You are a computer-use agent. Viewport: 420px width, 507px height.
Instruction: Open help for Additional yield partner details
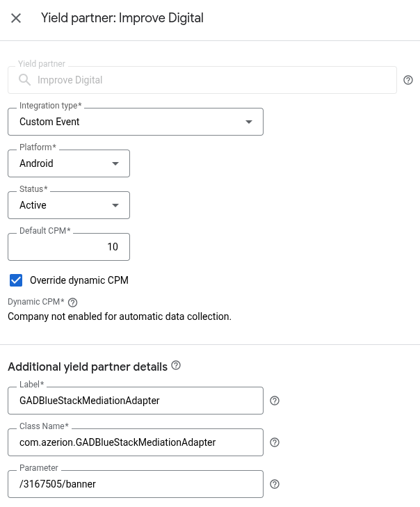(176, 365)
